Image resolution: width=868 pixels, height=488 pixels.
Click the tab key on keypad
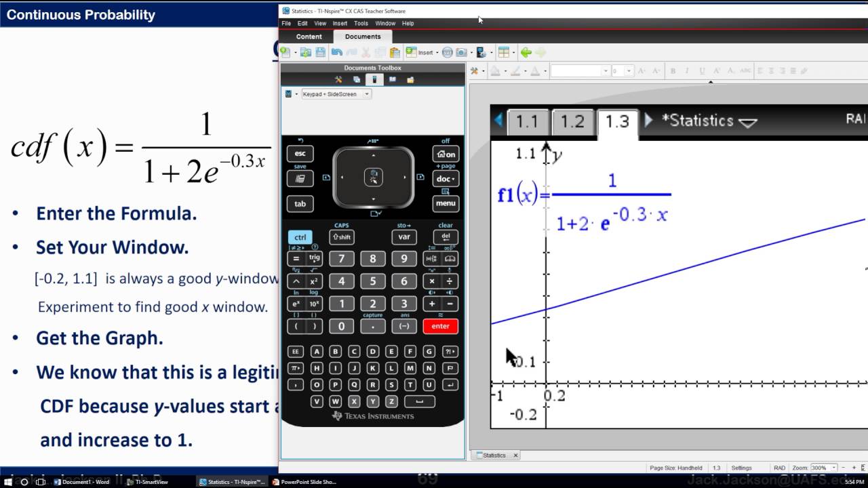(300, 203)
